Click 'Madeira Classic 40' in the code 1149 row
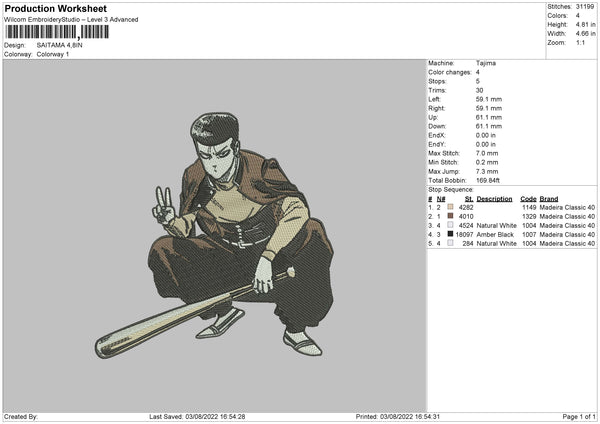The height and width of the screenshot is (424, 600). coord(567,207)
